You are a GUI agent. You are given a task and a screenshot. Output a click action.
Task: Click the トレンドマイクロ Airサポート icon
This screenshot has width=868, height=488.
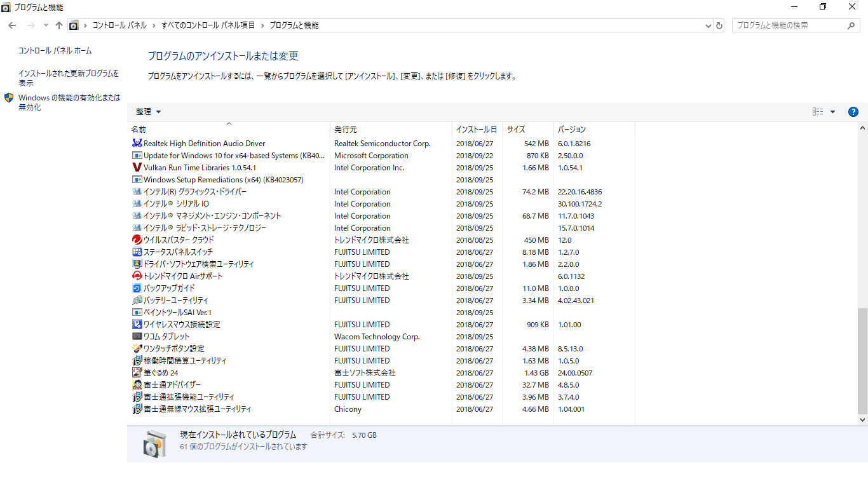pos(137,276)
